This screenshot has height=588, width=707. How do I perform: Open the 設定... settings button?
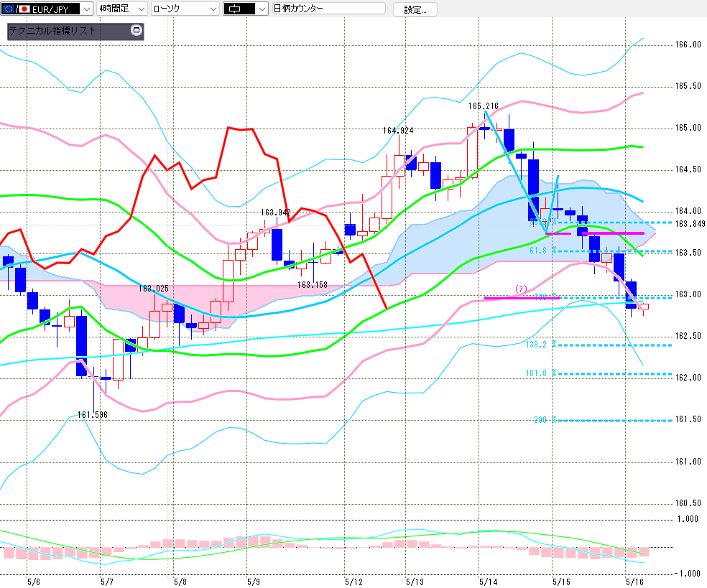[415, 9]
